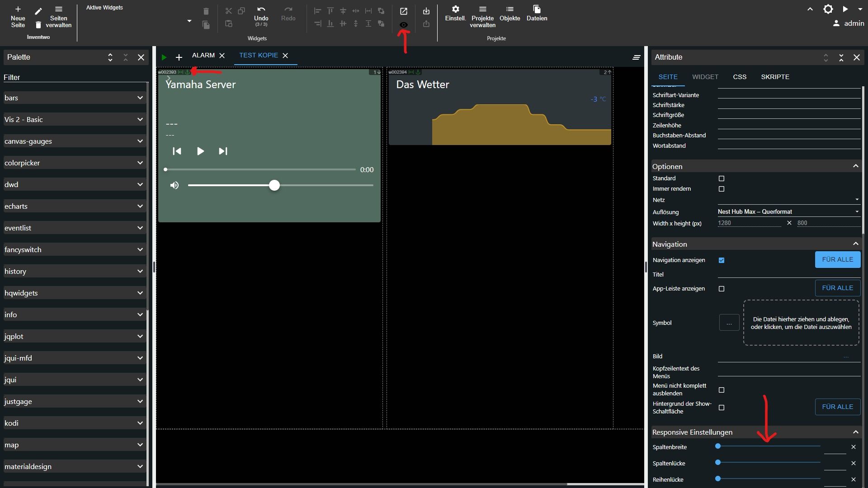Viewport: 868px width, 488px height.
Task: Open the SKRIPTE tab
Action: coord(775,77)
